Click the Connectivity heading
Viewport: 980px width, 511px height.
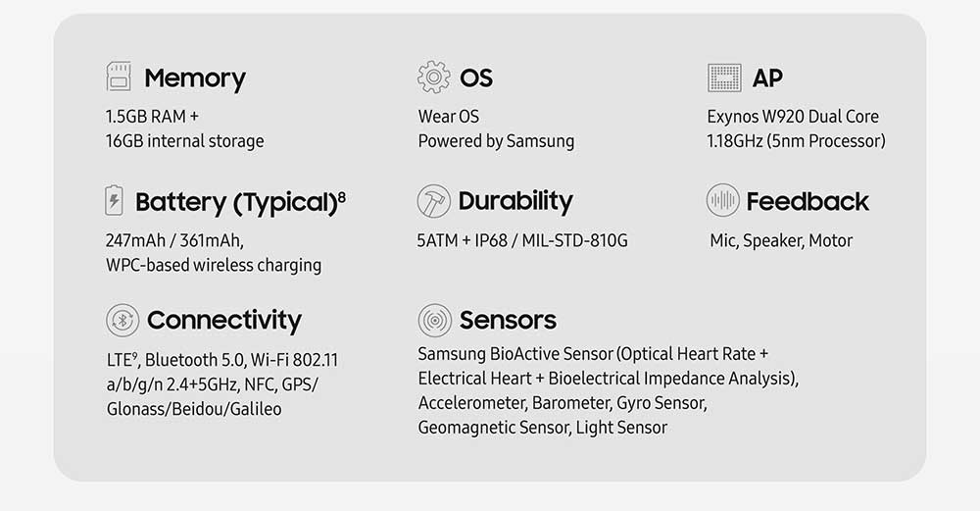tap(223, 320)
